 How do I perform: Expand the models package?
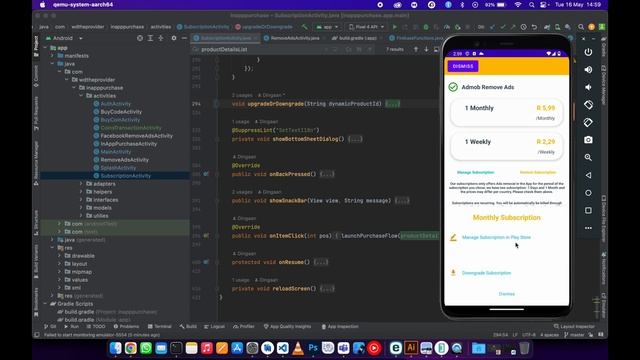pos(81,208)
